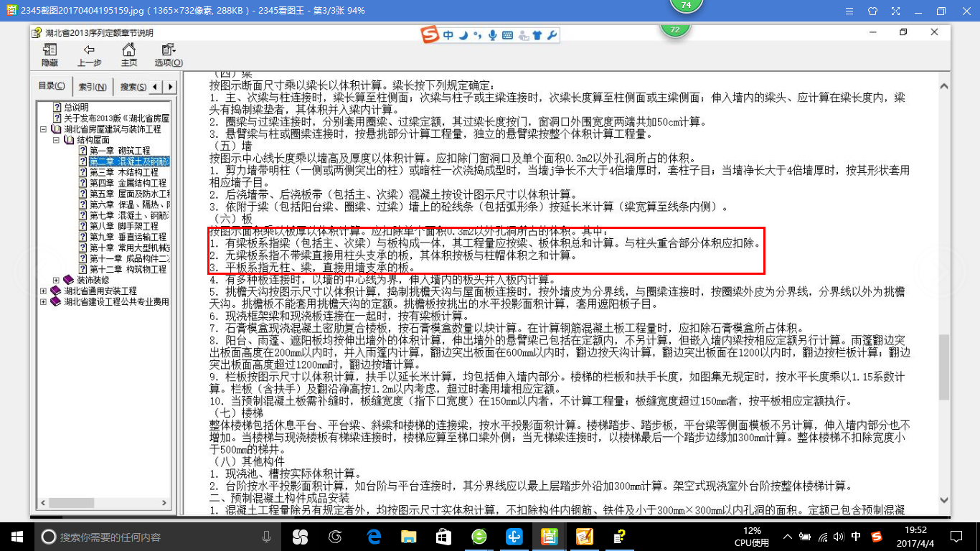Open 第八章 脚手架工程

click(x=118, y=226)
